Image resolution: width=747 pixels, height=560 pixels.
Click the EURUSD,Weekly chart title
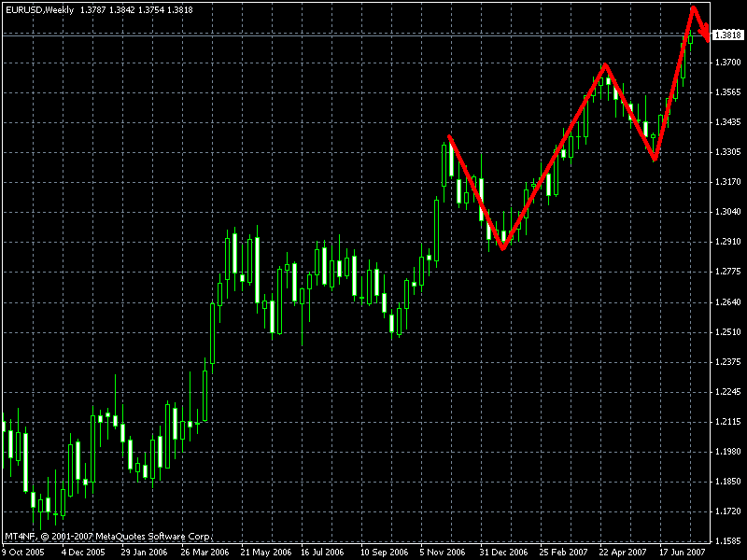tap(40, 10)
